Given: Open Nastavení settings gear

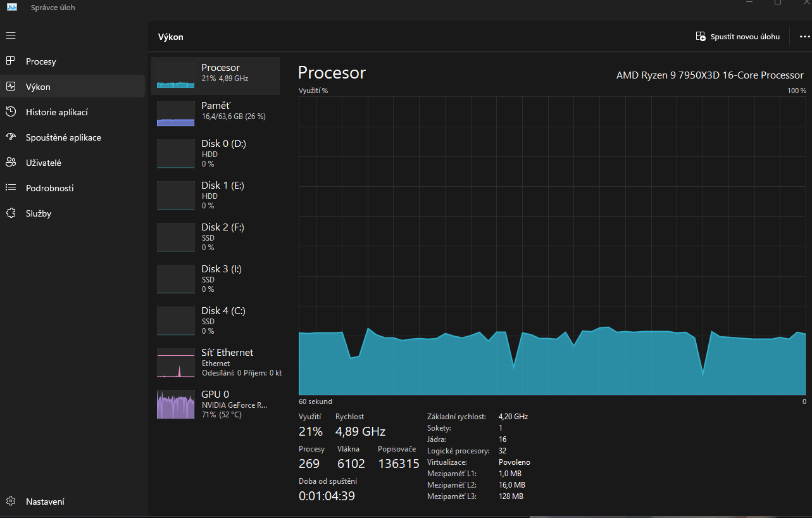Looking at the screenshot, I should click(11, 502).
